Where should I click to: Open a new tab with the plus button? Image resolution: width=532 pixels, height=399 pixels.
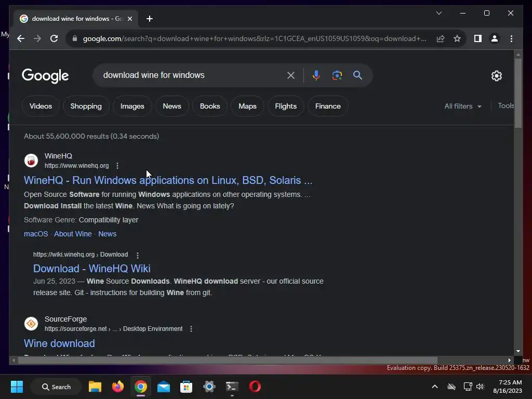(149, 19)
